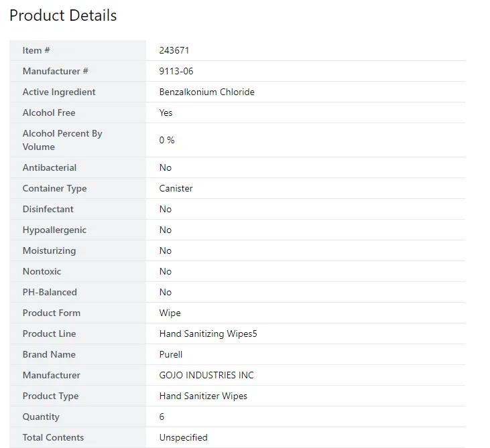
Task: Select the Wipe value
Action: click(x=170, y=313)
